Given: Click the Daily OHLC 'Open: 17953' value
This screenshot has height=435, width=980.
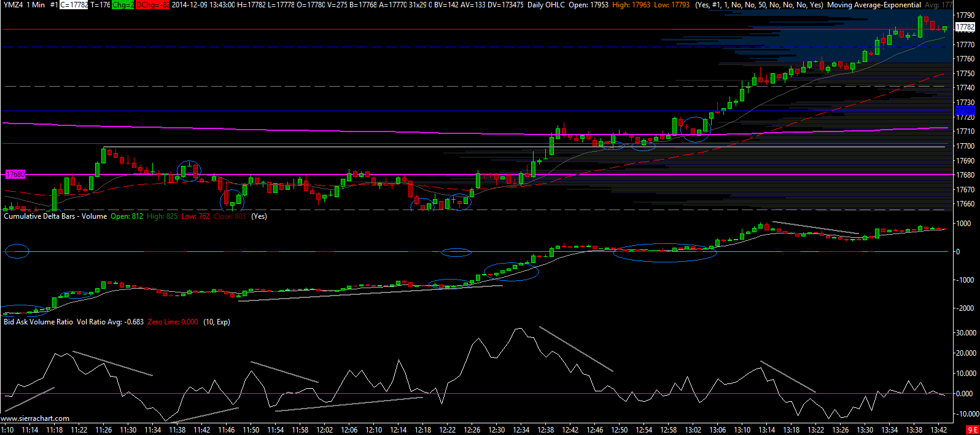Looking at the screenshot, I should coord(588,5).
